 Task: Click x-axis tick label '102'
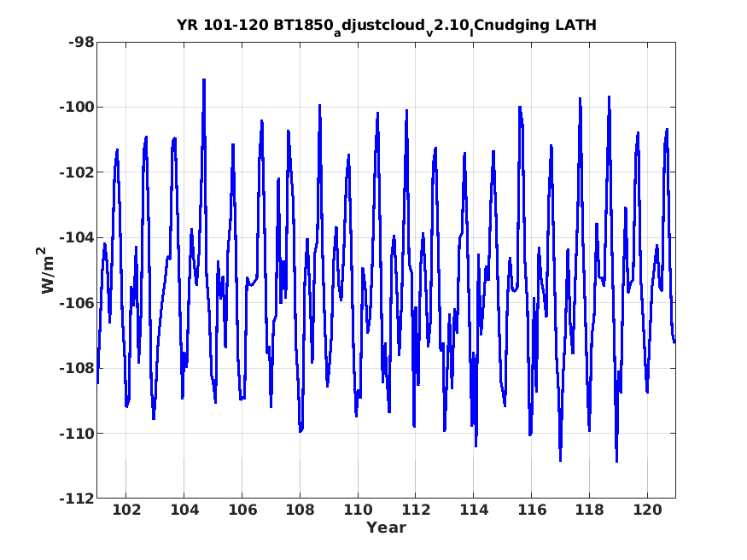coord(126,510)
